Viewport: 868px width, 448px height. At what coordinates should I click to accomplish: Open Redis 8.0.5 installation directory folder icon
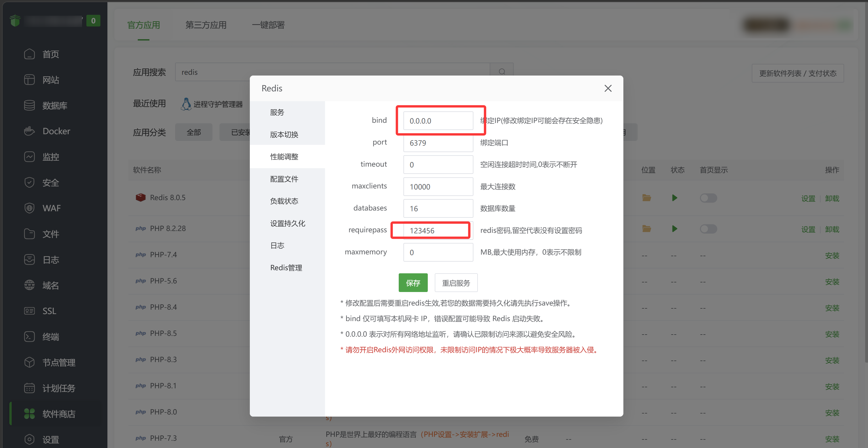coord(647,198)
